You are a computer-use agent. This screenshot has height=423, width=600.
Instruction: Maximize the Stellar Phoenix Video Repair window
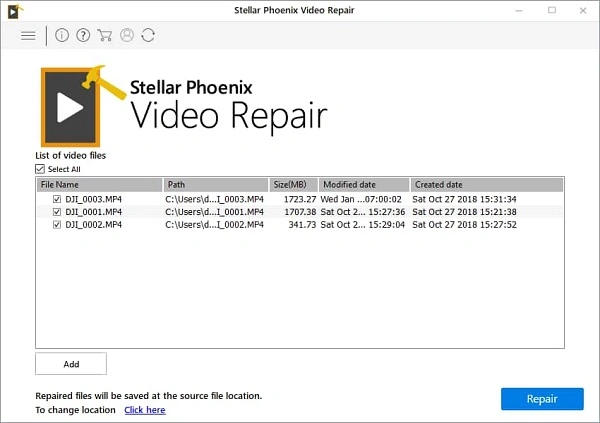pos(552,10)
